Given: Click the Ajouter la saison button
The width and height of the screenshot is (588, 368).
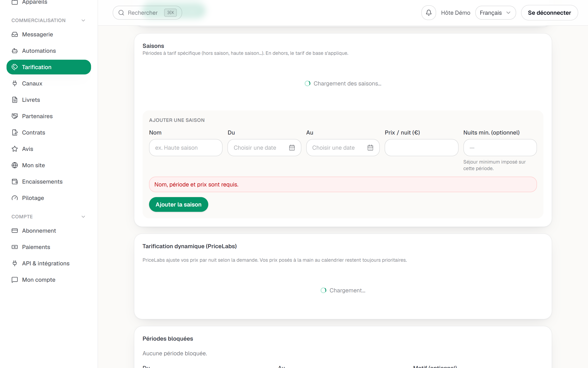Looking at the screenshot, I should (179, 204).
